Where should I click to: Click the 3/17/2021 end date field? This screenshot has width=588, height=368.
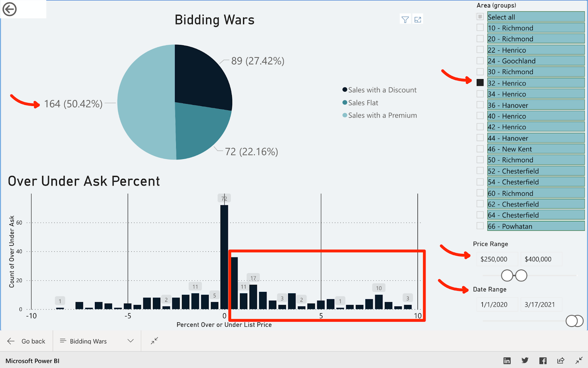[x=541, y=305]
